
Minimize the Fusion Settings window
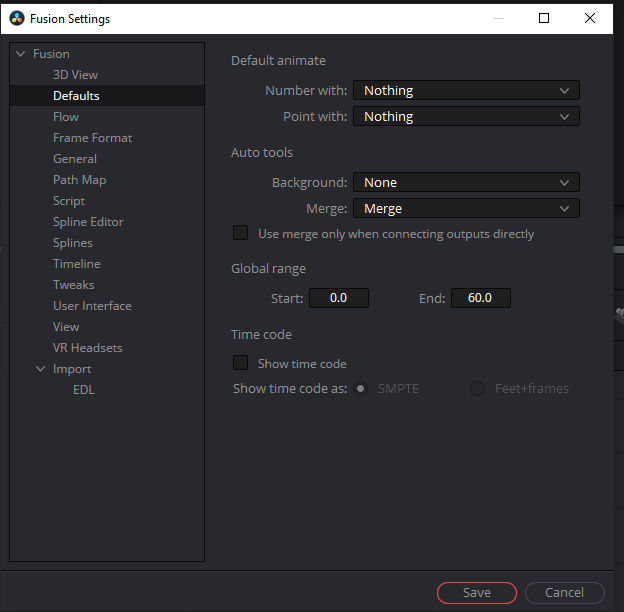pos(499,18)
